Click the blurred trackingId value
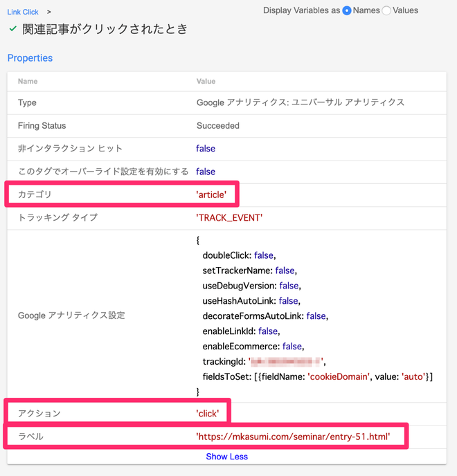Image resolution: width=457 pixels, height=476 pixels. (286, 361)
